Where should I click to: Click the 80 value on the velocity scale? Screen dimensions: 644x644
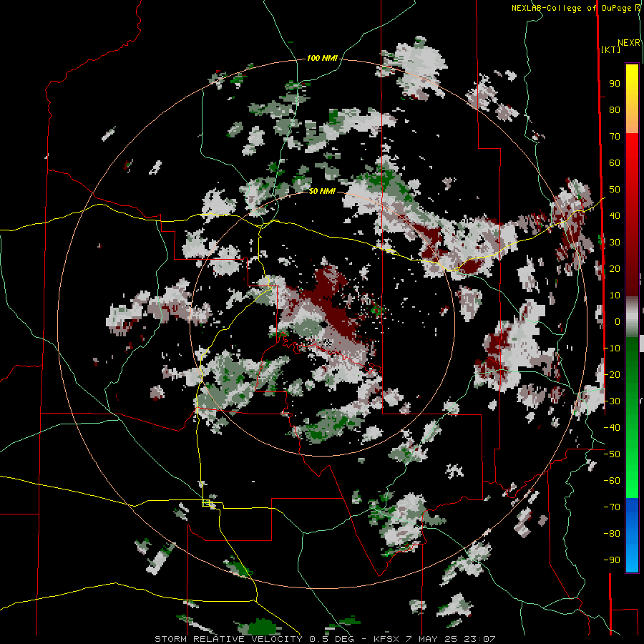click(x=615, y=109)
